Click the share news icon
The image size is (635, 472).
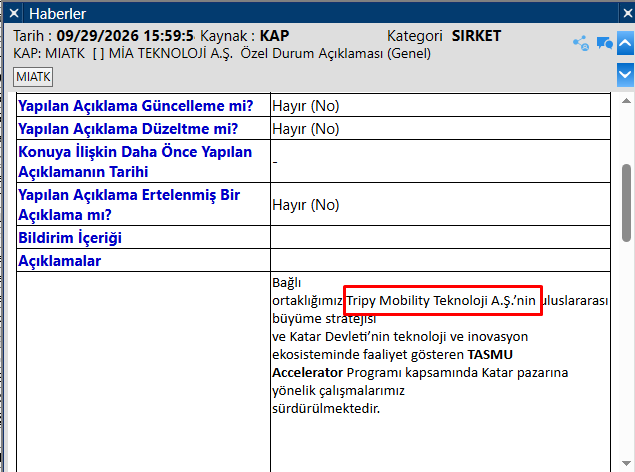(581, 43)
